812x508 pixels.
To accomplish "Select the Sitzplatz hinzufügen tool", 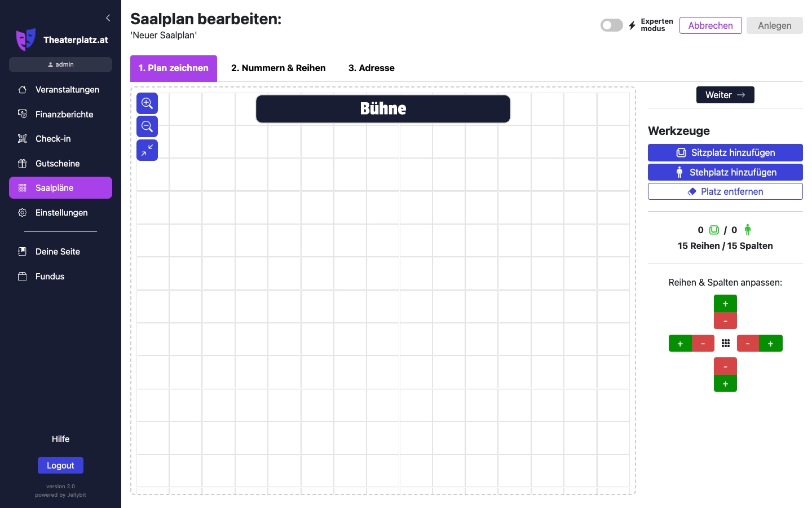I will [725, 152].
